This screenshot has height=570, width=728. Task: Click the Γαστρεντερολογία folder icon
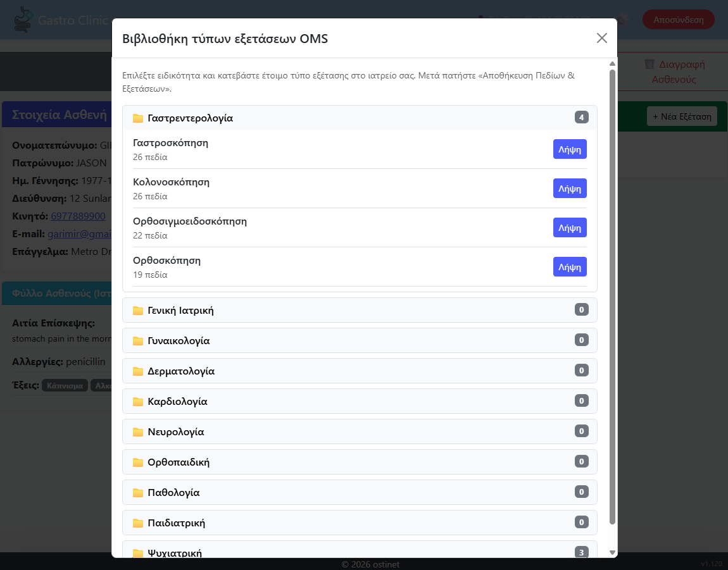point(138,118)
